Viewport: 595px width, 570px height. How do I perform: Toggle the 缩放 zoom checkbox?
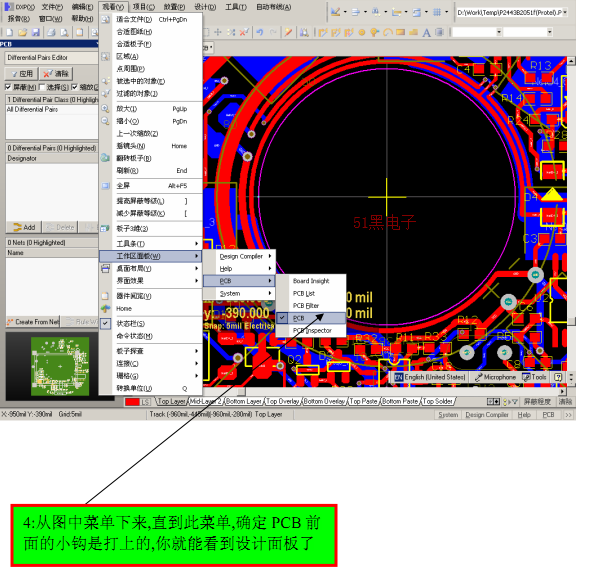pyautogui.click(x=74, y=87)
